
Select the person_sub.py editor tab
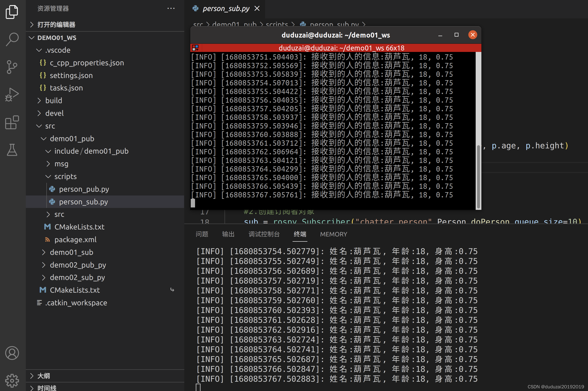click(226, 8)
